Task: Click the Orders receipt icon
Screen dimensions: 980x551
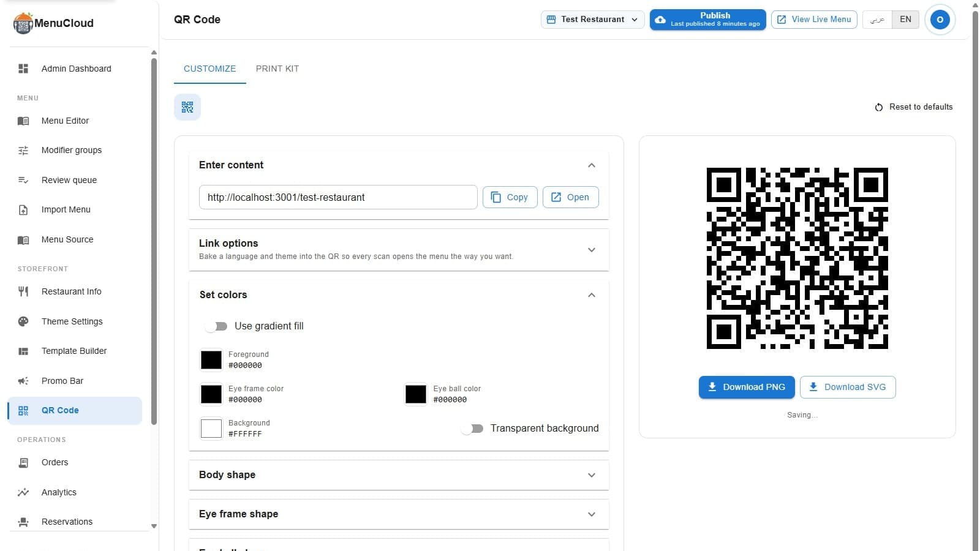Action: (23, 463)
